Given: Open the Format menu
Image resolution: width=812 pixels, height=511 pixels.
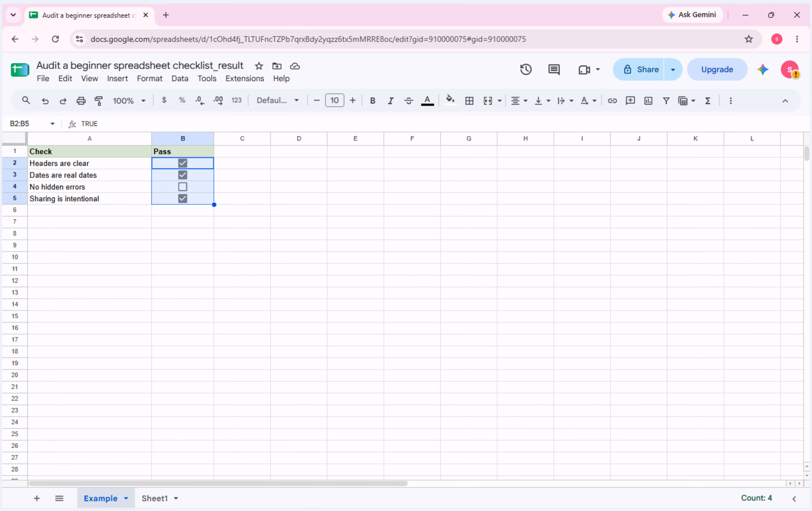Looking at the screenshot, I should 149,79.
